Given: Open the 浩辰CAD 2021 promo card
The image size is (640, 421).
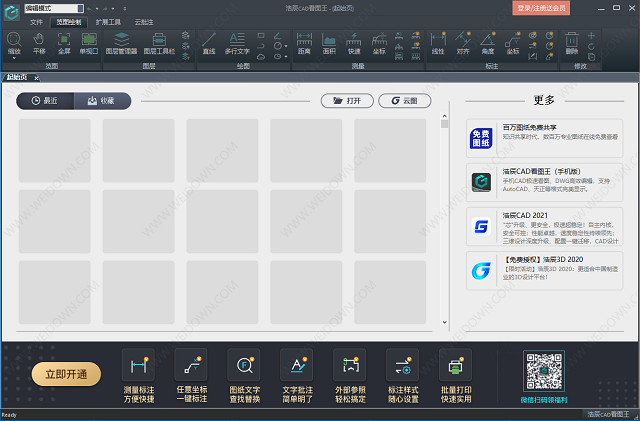Looking at the screenshot, I should [544, 227].
